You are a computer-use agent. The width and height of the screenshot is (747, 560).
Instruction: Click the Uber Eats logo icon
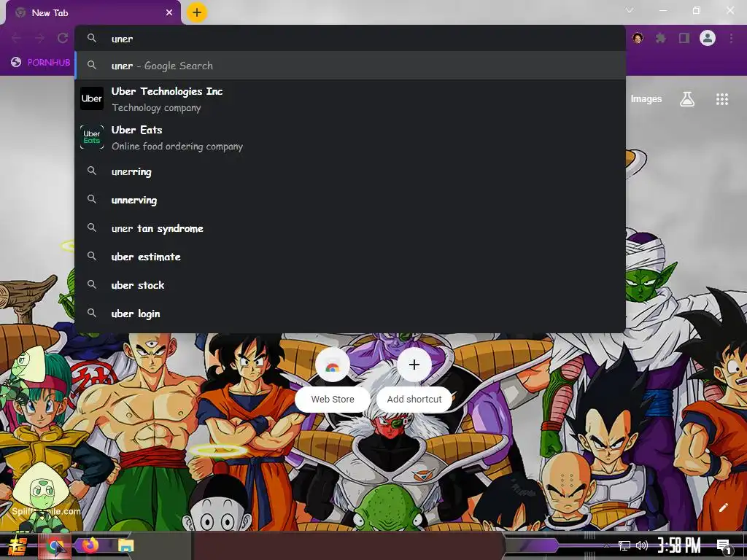pyautogui.click(x=92, y=137)
